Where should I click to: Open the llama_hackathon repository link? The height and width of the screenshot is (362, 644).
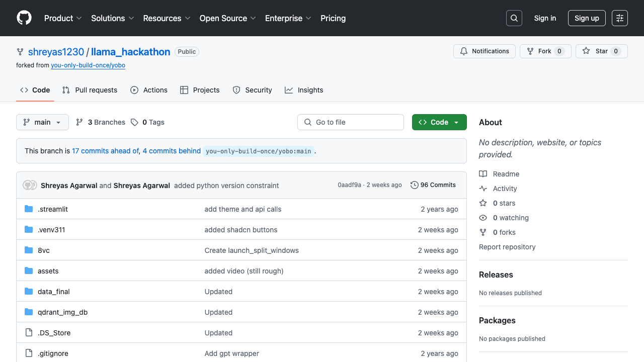coord(131,52)
